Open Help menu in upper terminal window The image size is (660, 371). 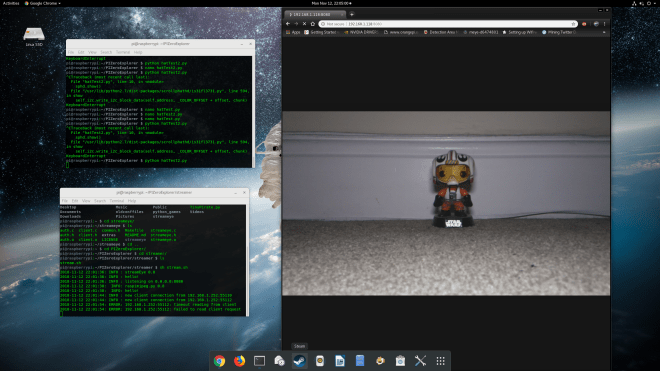[x=138, y=52]
